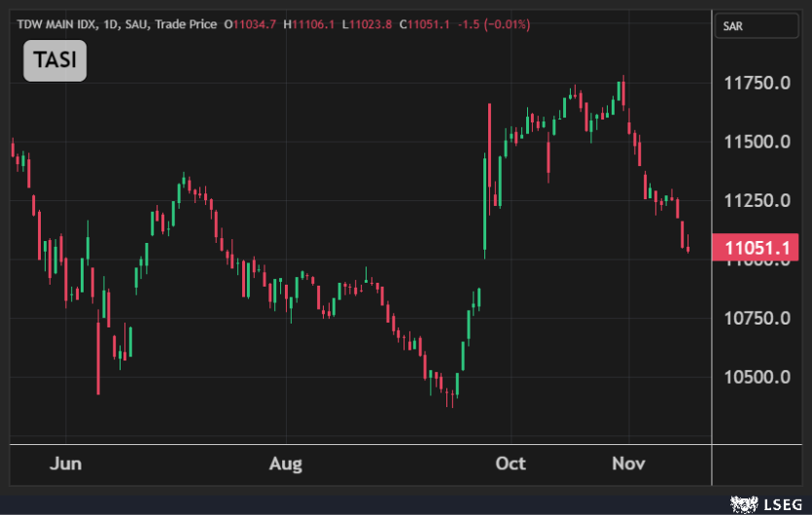Screen dimensions: 812x515
Task: Click the High value H11106.1
Action: pyautogui.click(x=310, y=24)
